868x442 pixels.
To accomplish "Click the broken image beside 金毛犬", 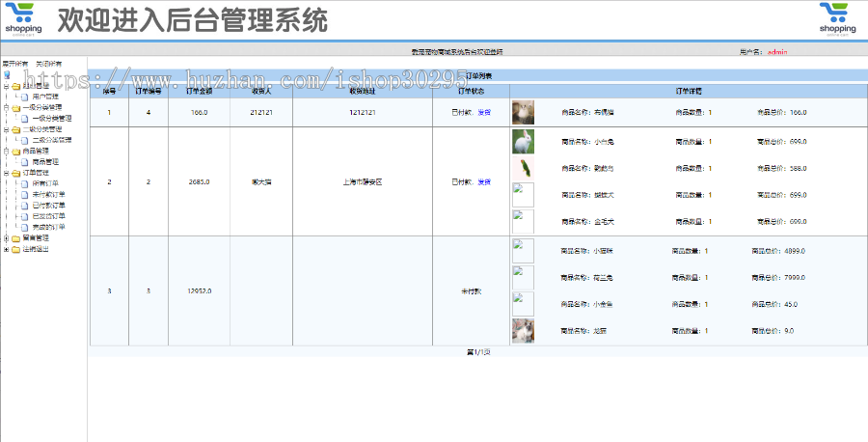I will (x=523, y=222).
